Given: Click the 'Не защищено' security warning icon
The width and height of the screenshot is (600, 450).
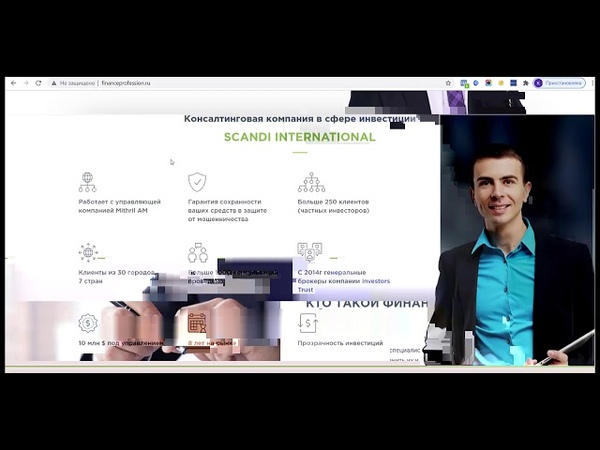Looking at the screenshot, I should click(54, 83).
